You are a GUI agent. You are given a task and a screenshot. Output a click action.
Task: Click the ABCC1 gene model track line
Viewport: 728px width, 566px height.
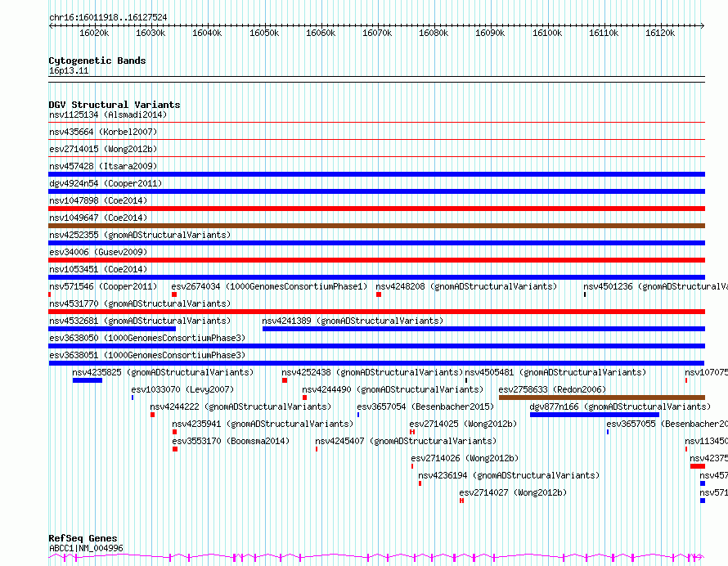pos(376,557)
